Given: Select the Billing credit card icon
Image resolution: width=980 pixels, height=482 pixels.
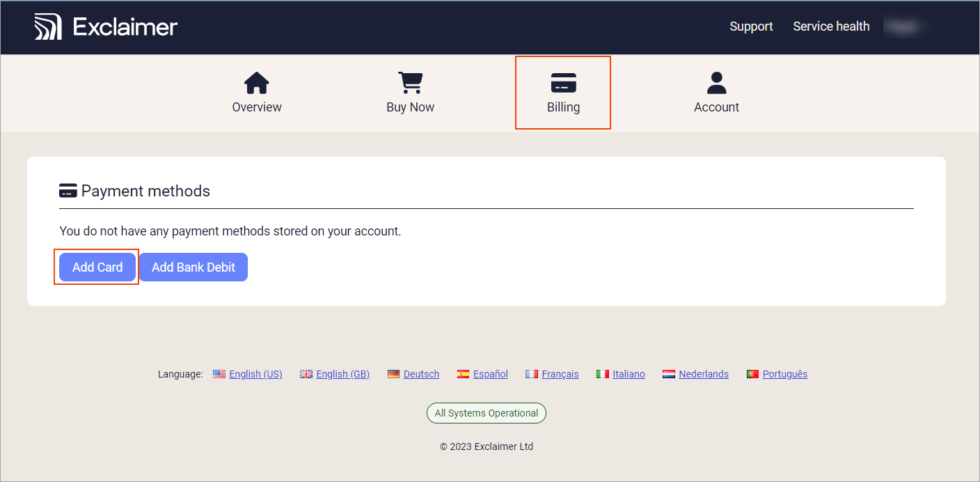Looking at the screenshot, I should click(563, 83).
